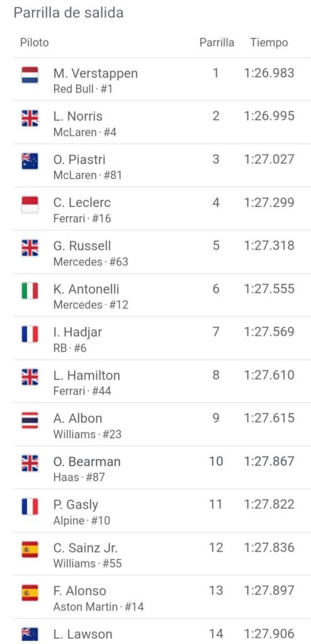Click the Spanish flag next to F. Alonso
Image resolution: width=311 pixels, height=644 pixels.
pos(30,592)
